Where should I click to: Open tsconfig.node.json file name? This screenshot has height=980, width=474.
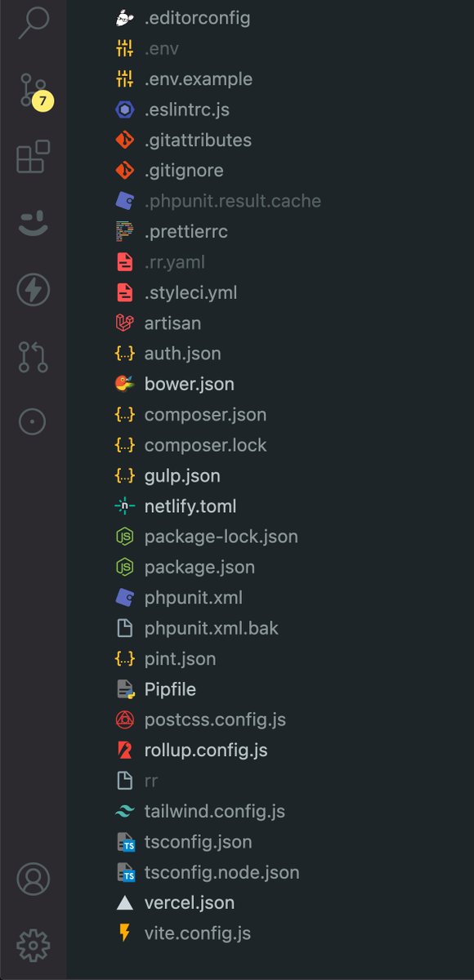click(222, 872)
